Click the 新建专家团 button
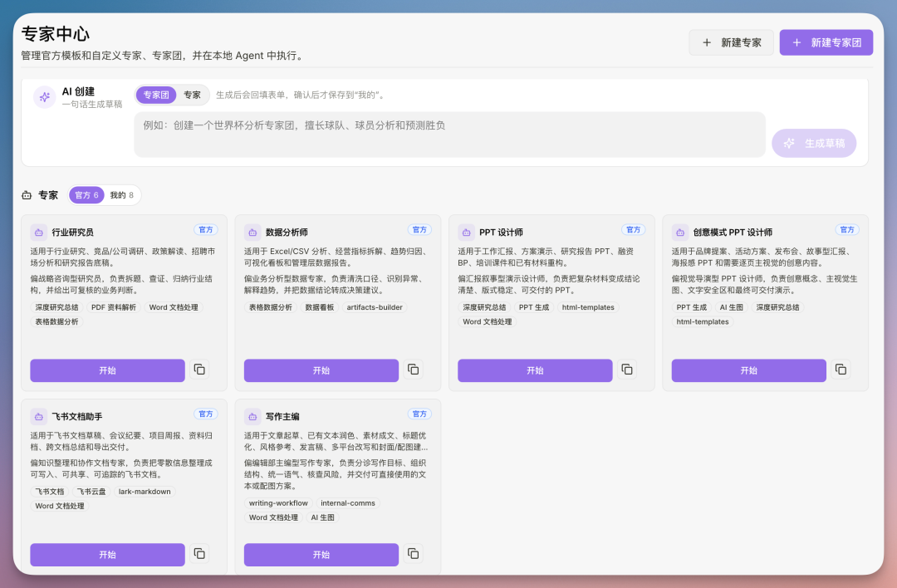 coord(826,42)
